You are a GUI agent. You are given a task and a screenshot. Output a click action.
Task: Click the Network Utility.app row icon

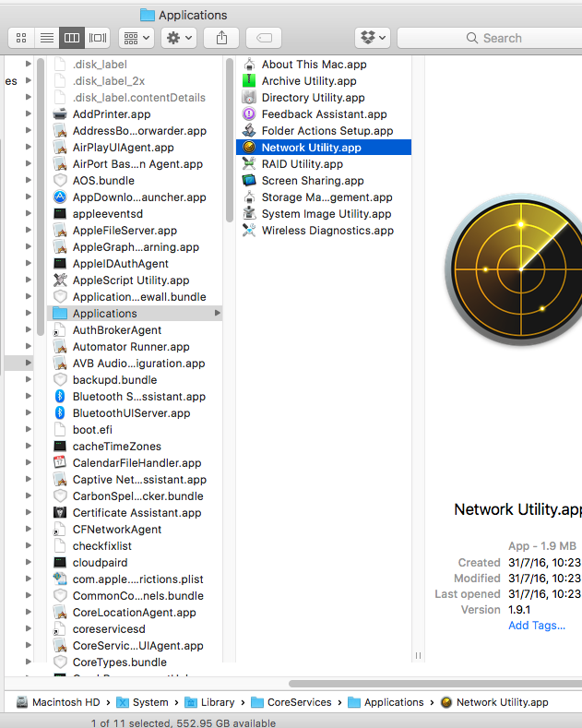point(249,148)
